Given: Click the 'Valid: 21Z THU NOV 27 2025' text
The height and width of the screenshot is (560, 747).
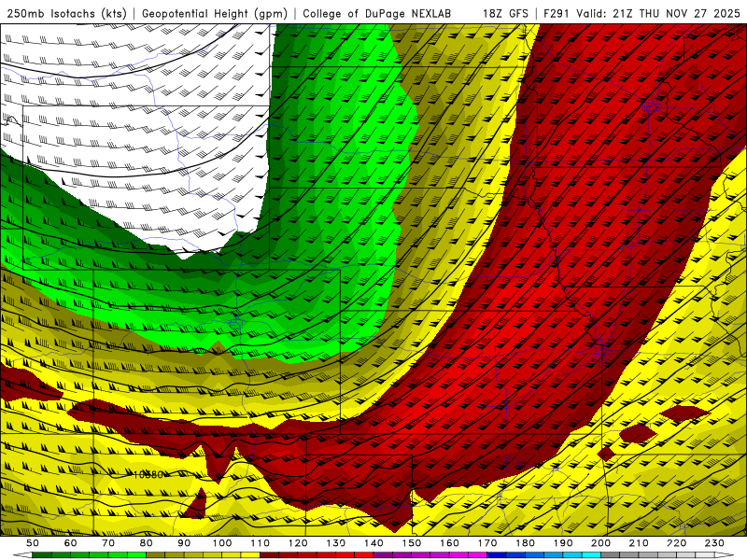Looking at the screenshot, I should click(x=658, y=13).
